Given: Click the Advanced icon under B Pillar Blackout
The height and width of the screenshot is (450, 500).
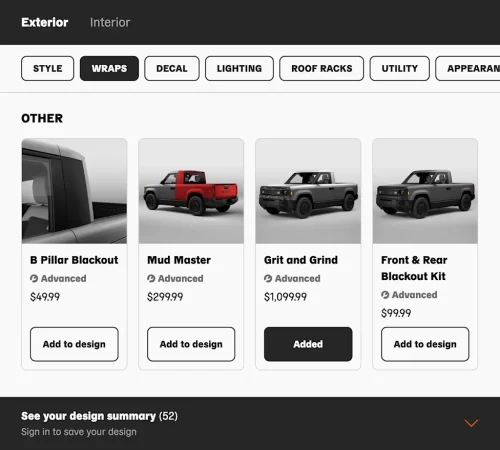Looking at the screenshot, I should [34, 278].
